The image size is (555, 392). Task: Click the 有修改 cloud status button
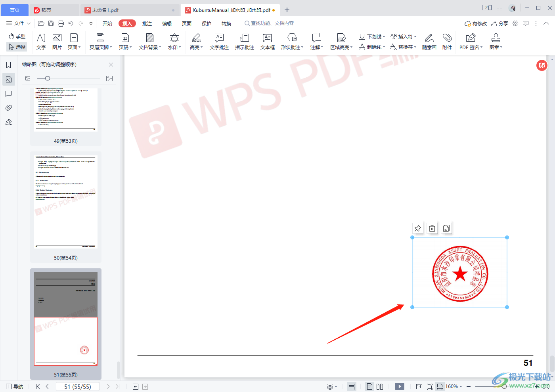click(x=475, y=23)
